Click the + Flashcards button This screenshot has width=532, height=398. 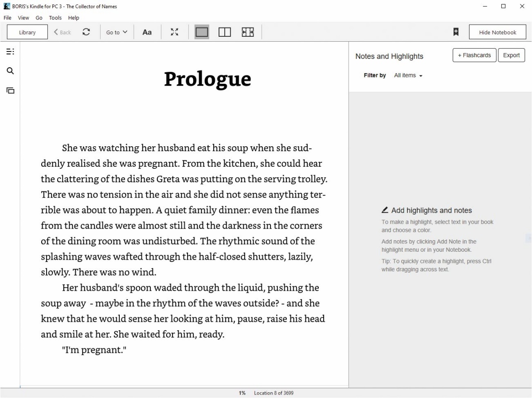474,55
